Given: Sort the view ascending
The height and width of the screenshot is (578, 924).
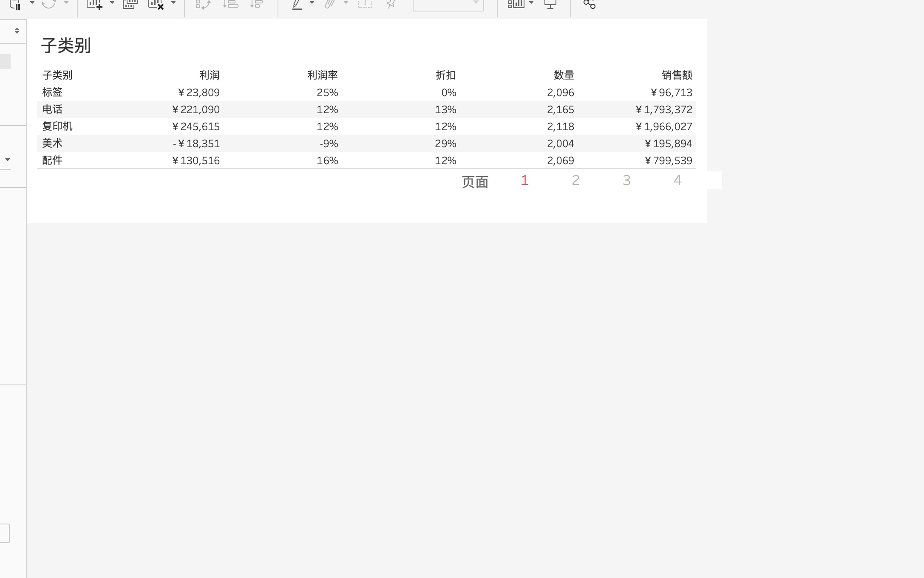Looking at the screenshot, I should click(230, 4).
